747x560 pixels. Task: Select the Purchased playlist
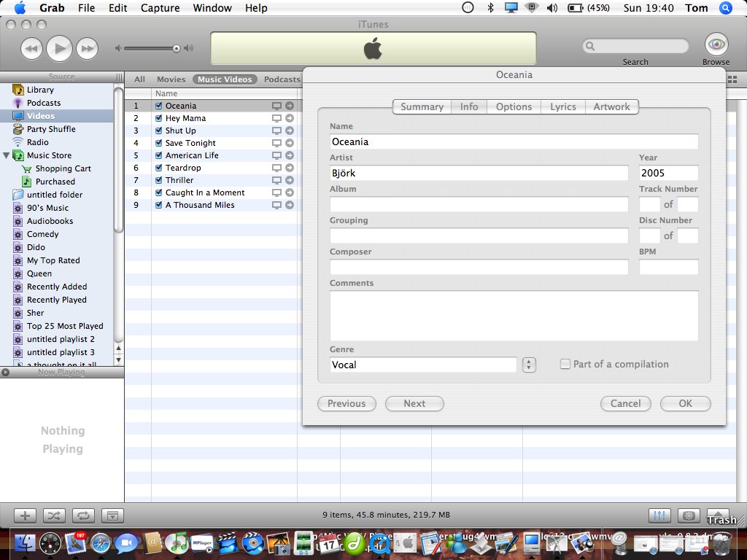coord(55,182)
